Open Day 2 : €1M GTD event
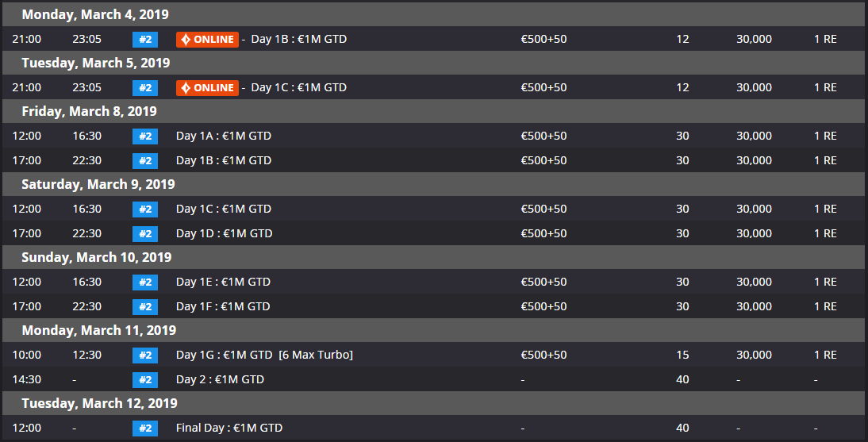 220,379
